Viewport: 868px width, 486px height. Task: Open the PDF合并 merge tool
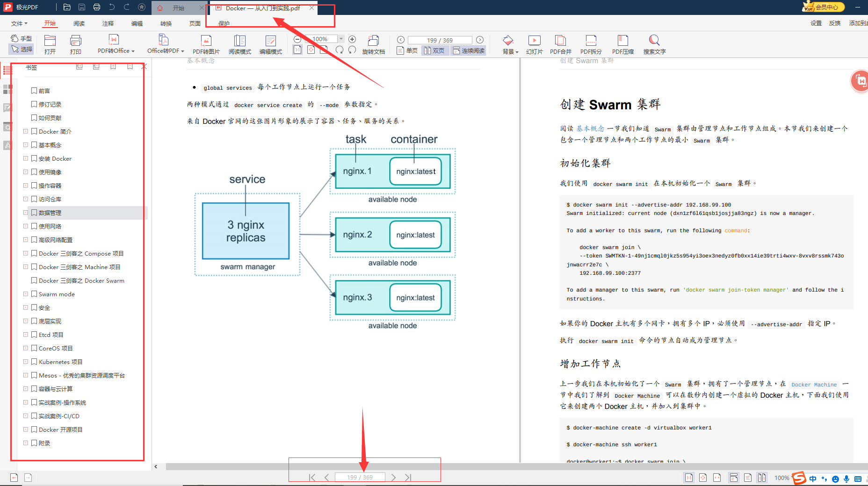561,45
